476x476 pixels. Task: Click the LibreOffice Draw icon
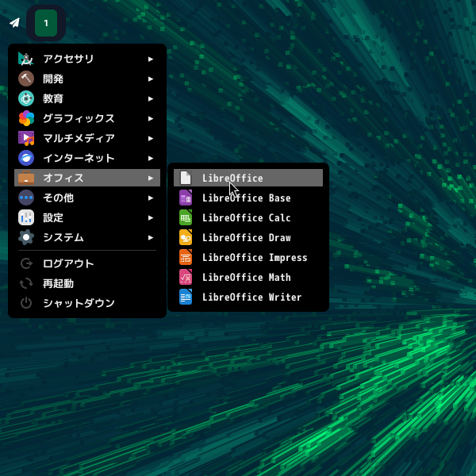186,238
